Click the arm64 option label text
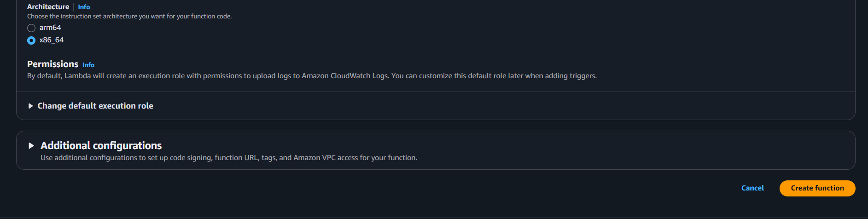 (50, 28)
